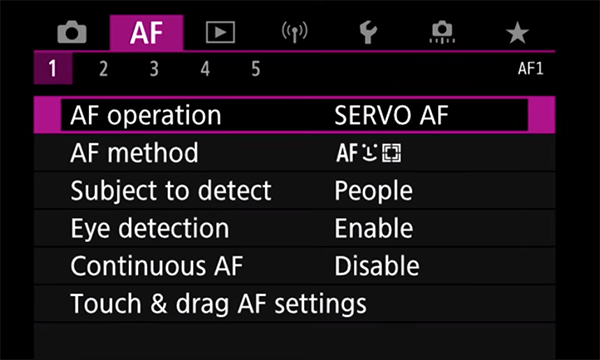Go to AF page 5
The image size is (600, 360).
point(256,69)
